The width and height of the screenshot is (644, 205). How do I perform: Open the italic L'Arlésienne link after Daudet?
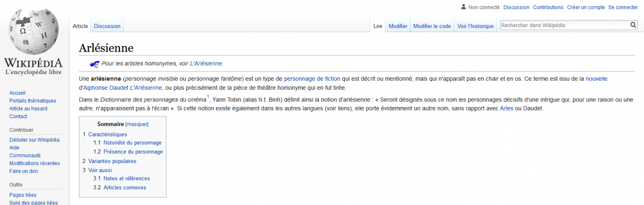146,88
